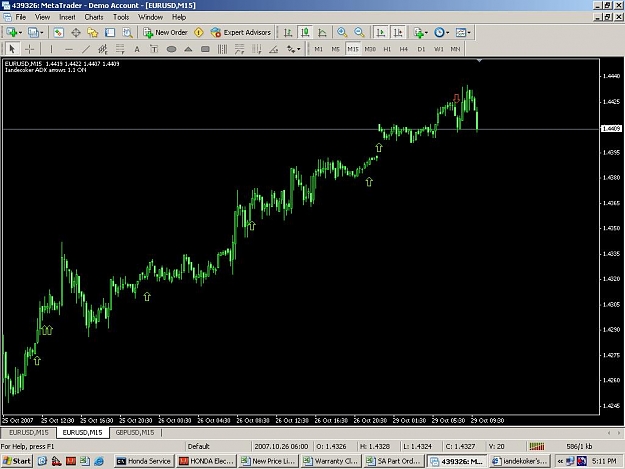Select the Horizontal Line tool

tap(69, 49)
